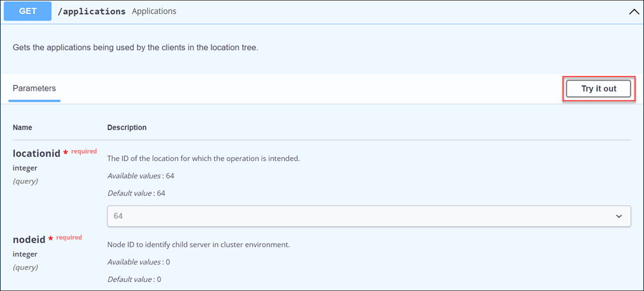Click 'Default value : 0' under nodeid

[x=134, y=279]
